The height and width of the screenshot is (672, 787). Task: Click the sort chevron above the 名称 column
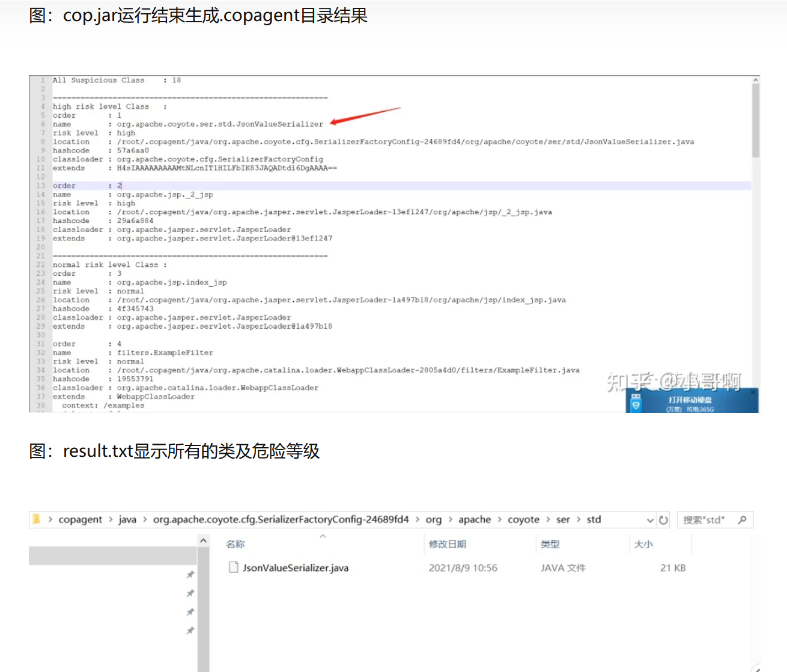coord(323,537)
